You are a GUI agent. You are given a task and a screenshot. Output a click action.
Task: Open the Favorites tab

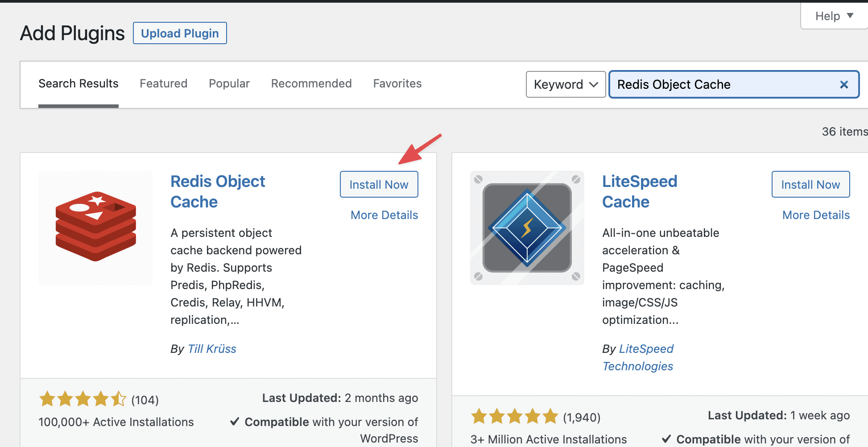pos(397,83)
